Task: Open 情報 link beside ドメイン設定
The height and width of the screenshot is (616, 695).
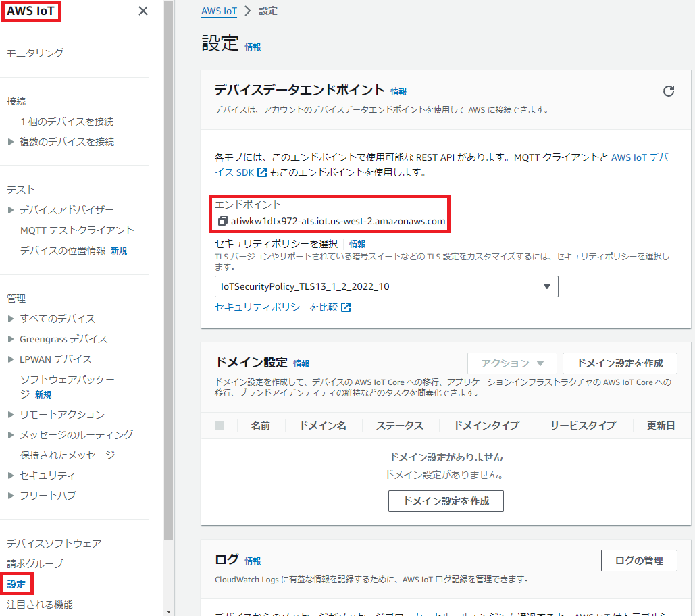Action: pyautogui.click(x=301, y=363)
